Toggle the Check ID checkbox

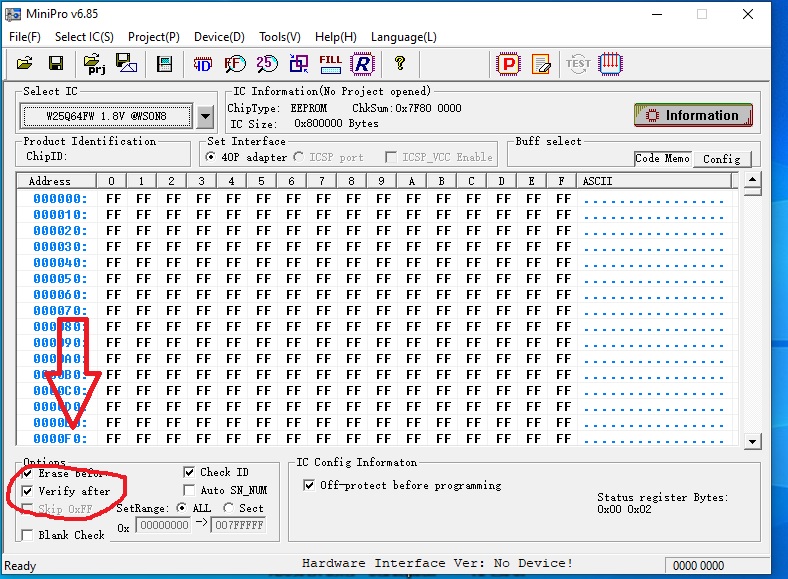point(189,472)
